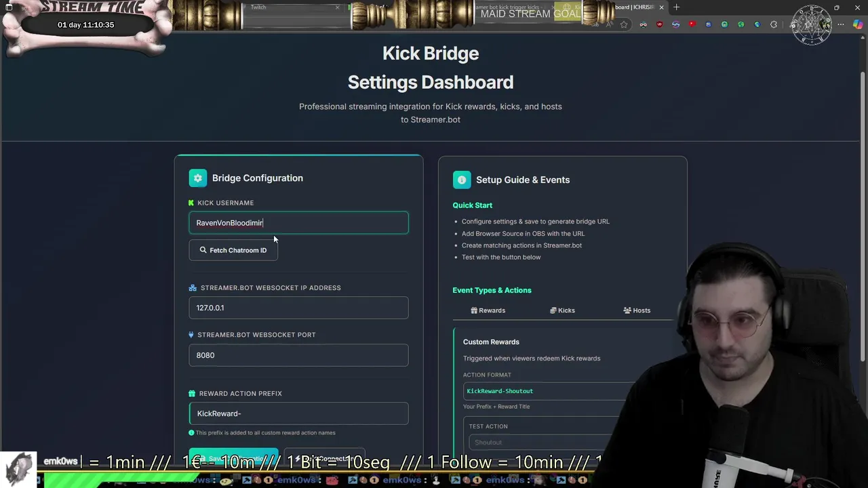
Task: Click the Bridge Configuration gear icon
Action: coord(197,178)
